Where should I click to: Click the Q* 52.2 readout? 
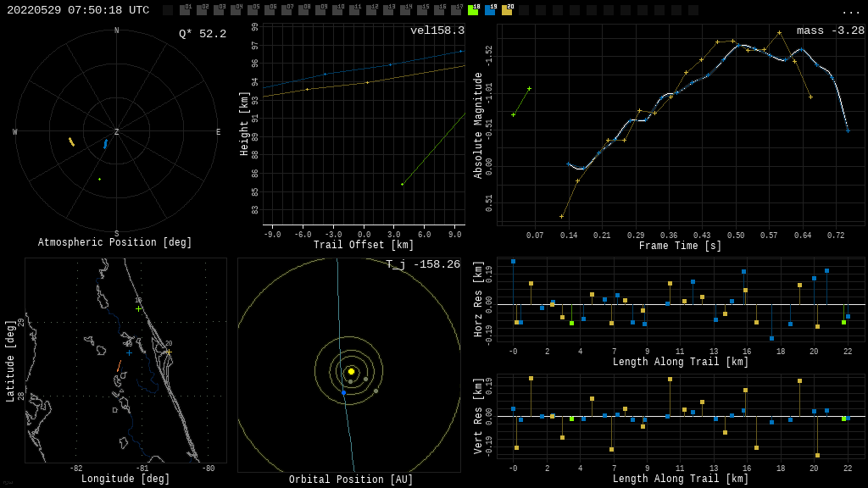pos(202,34)
